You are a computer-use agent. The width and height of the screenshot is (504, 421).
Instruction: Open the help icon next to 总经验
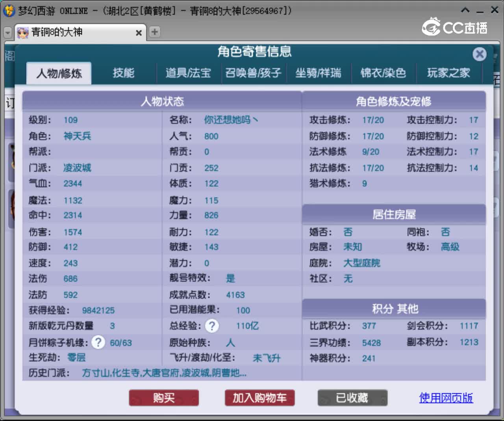coord(212,326)
